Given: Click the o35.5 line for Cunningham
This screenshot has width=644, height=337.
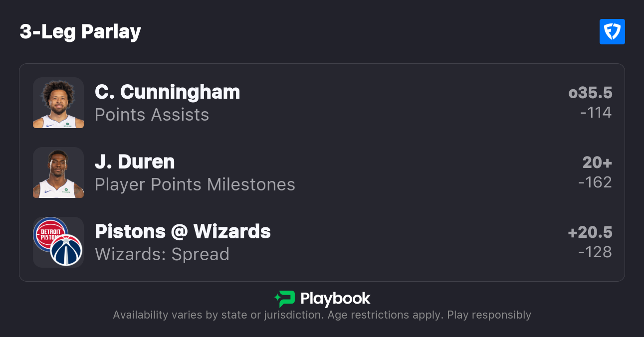Looking at the screenshot, I should (590, 93).
